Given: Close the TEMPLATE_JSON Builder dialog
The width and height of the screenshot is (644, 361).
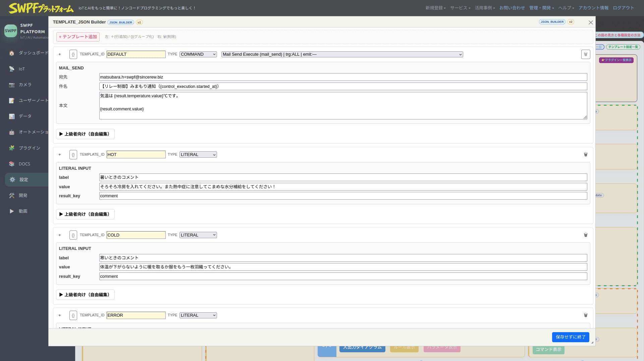Looking at the screenshot, I should coord(591,22).
